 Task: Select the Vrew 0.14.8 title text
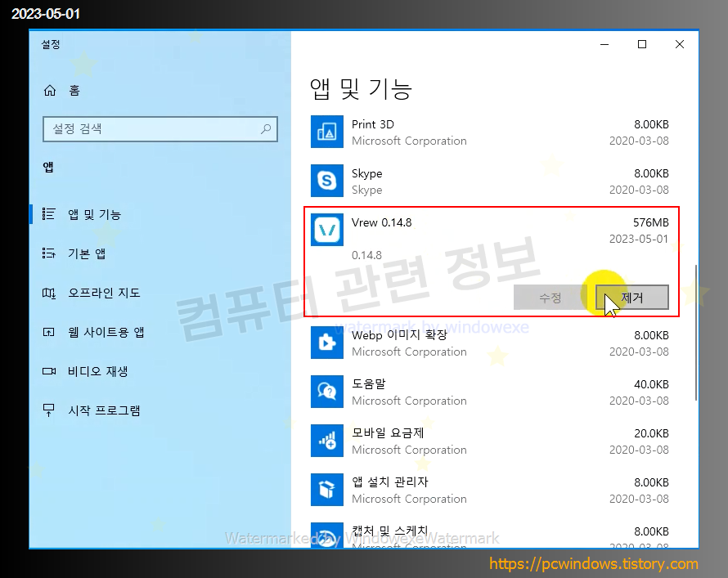382,222
